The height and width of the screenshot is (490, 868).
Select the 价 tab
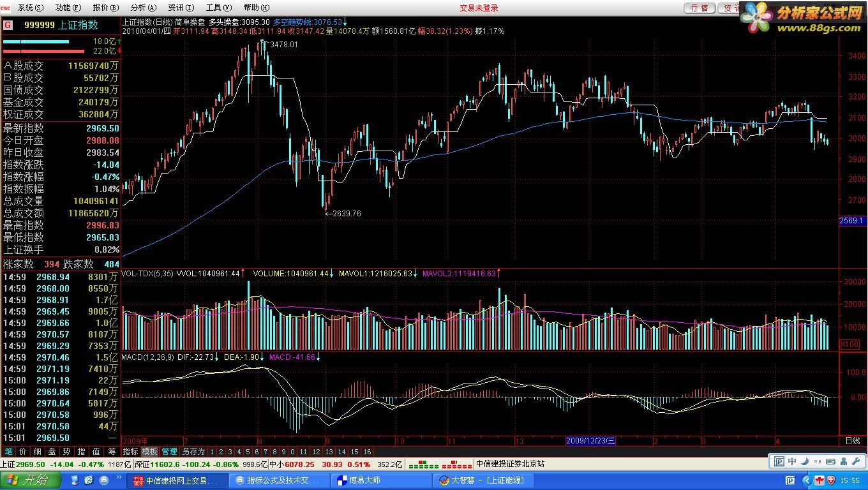click(x=22, y=452)
